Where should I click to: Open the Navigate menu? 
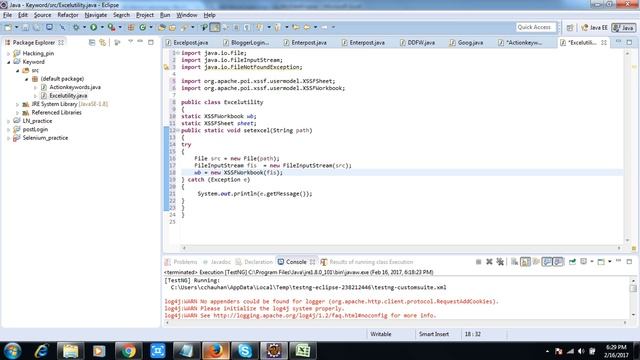coord(96,15)
